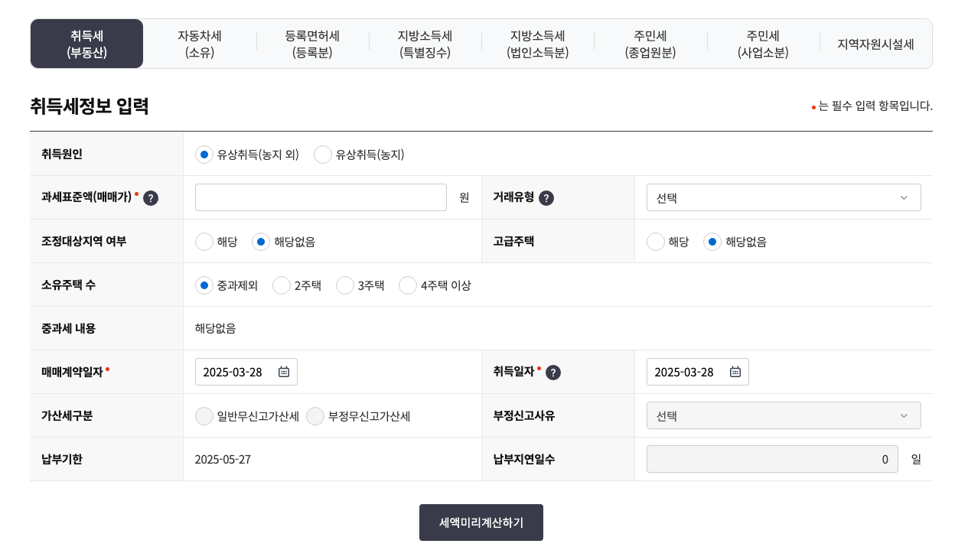The height and width of the screenshot is (560, 968).
Task: Open help tooltip next to 취득일자
Action: (553, 373)
